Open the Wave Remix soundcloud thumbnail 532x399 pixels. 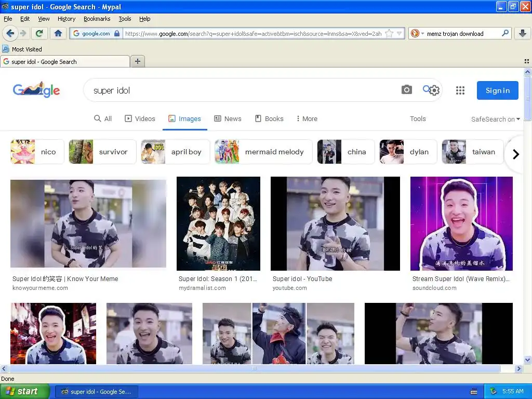pos(461,223)
